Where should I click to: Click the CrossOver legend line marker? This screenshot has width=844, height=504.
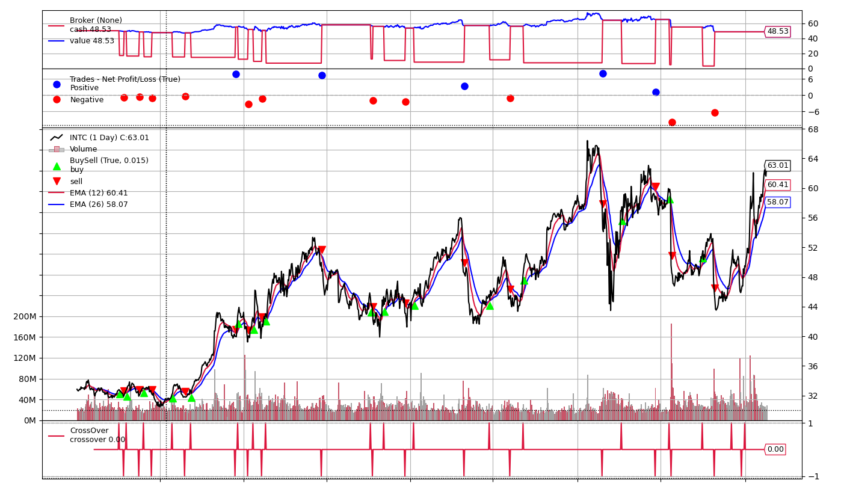click(57, 435)
